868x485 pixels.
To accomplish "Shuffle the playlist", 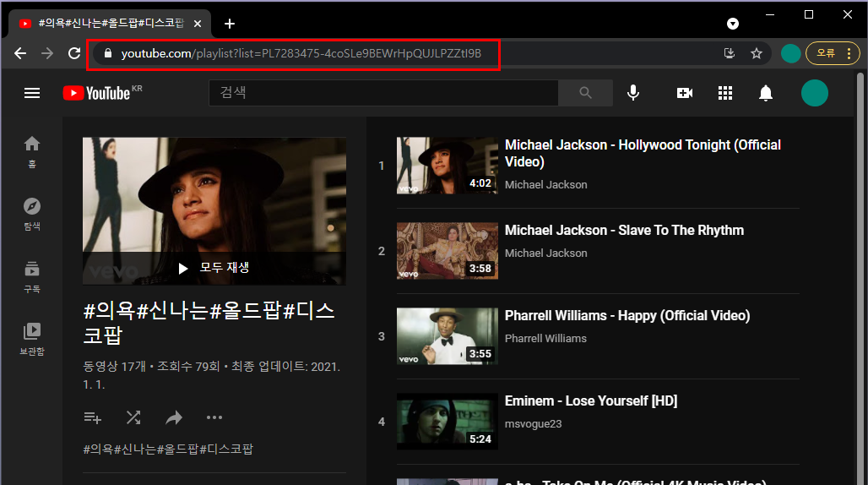I will point(133,417).
